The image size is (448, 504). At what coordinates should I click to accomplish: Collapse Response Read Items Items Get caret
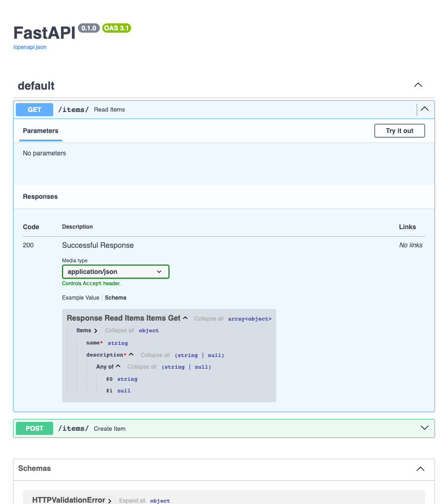(185, 318)
